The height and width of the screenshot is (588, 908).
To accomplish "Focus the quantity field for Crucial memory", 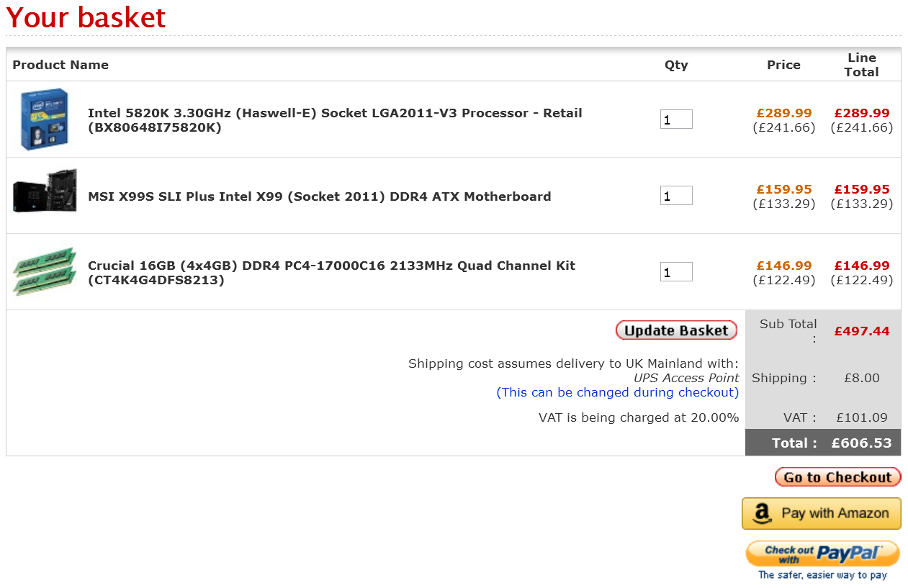I will [x=676, y=272].
